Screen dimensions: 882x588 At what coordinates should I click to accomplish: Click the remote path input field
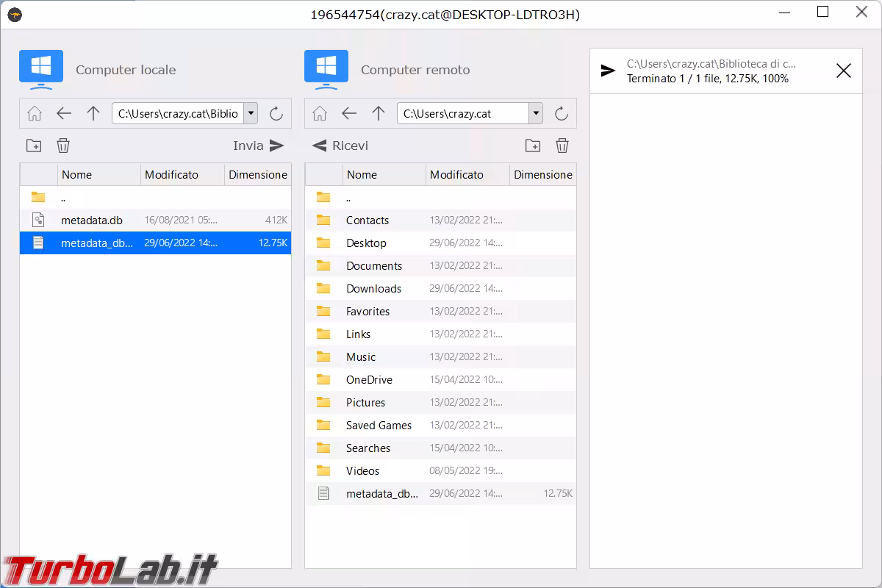coord(463,113)
